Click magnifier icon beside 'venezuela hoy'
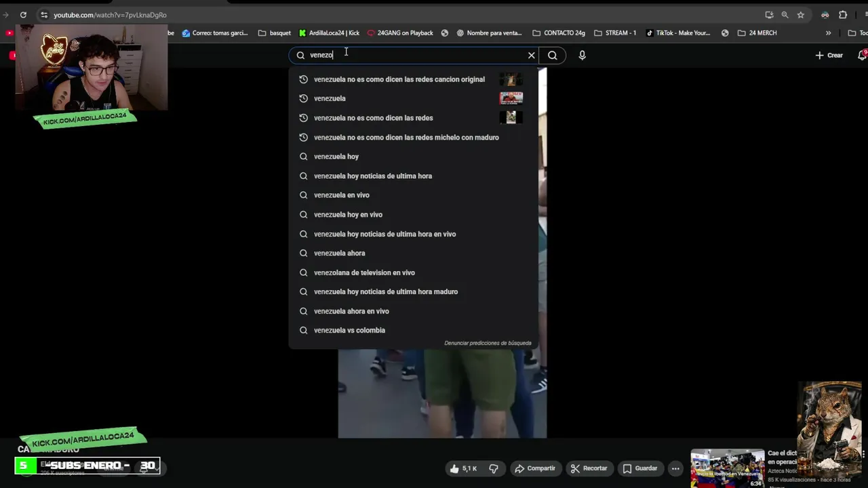Viewport: 868px width, 488px height. pos(303,157)
